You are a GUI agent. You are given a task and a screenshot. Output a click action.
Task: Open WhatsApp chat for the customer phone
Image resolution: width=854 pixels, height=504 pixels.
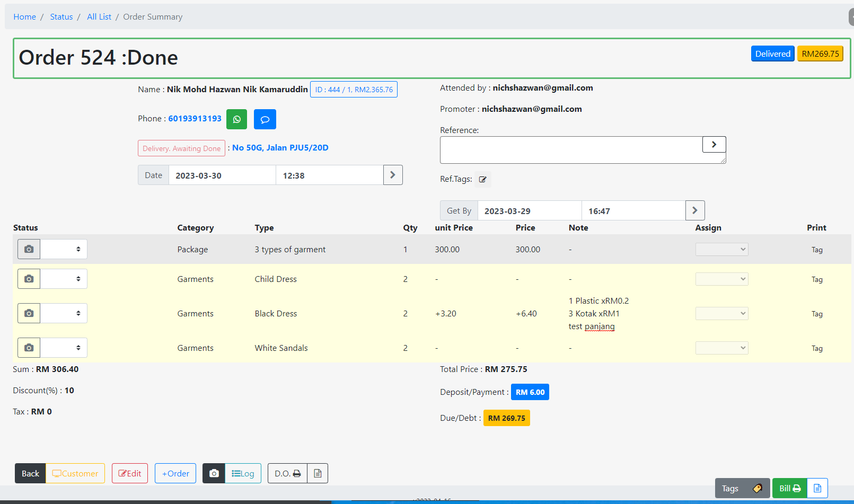[x=236, y=119]
